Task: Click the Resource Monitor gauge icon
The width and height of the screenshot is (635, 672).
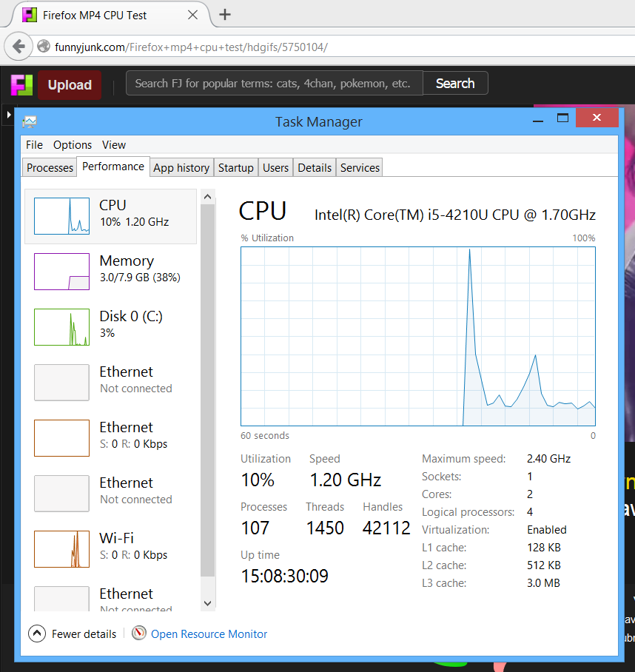Action: [138, 634]
